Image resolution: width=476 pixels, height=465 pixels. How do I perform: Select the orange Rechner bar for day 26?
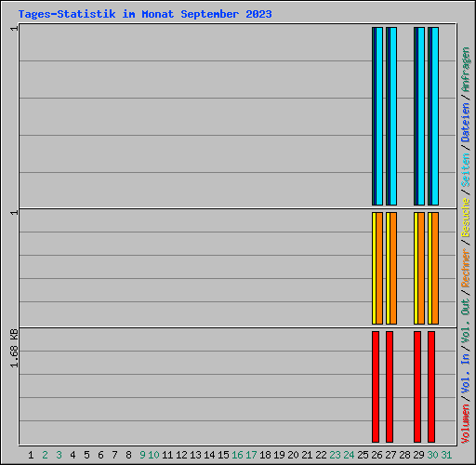pyautogui.click(x=379, y=268)
